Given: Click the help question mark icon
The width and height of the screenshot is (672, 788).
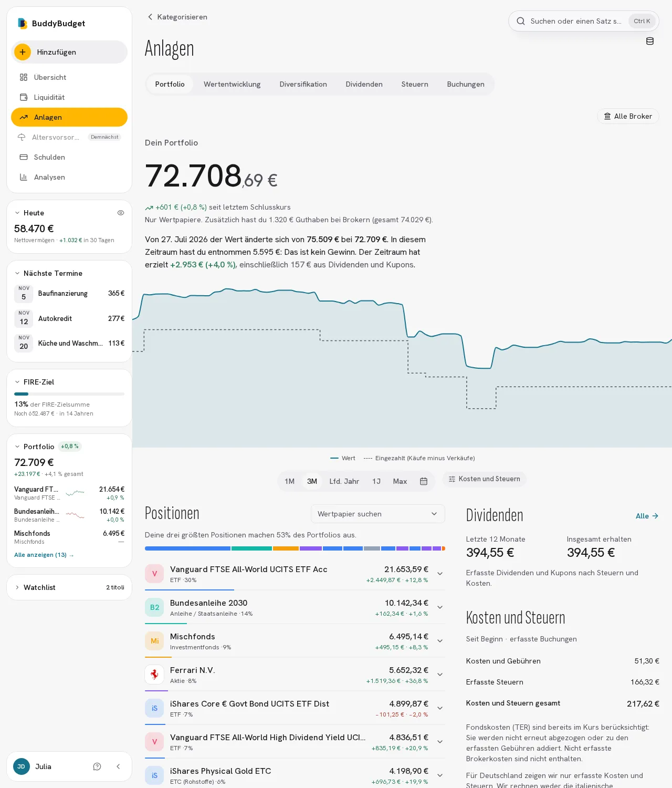Looking at the screenshot, I should [97, 766].
